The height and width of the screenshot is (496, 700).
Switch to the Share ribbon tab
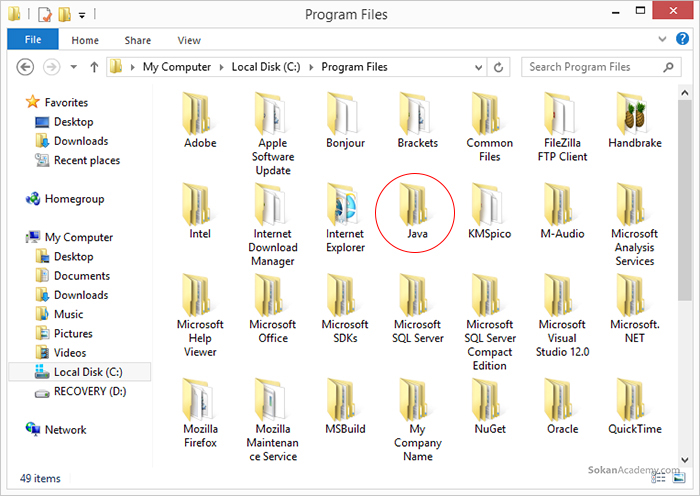138,40
